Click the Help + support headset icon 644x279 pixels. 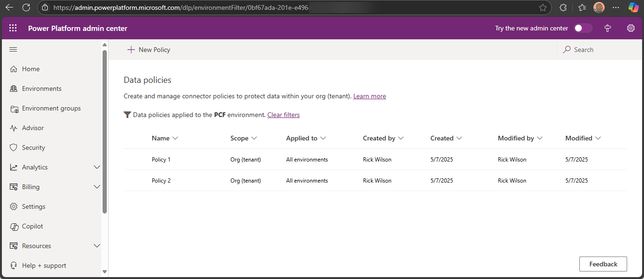(x=14, y=265)
